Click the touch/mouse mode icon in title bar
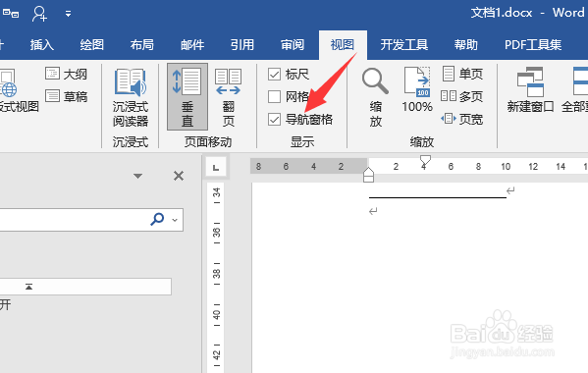The height and width of the screenshot is (373, 588). pyautogui.click(x=11, y=14)
